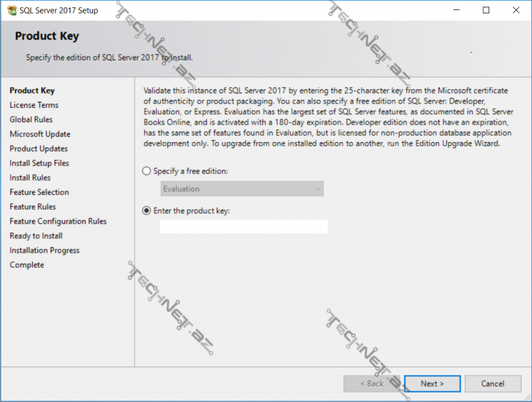Click inside the product key text field
This screenshot has width=532, height=402.
click(x=244, y=226)
